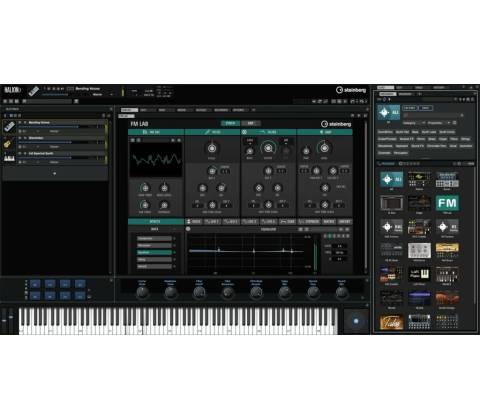Click the HALion logo at top left

pos(12,90)
